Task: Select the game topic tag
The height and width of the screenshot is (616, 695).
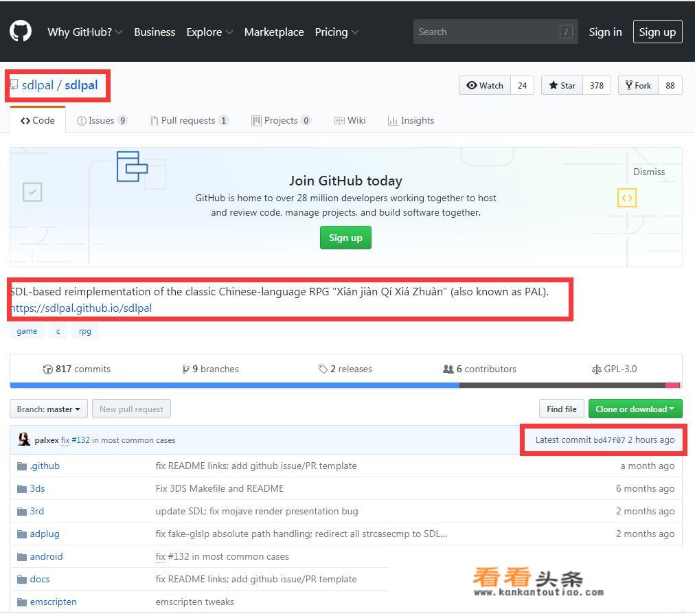Action: coord(27,331)
